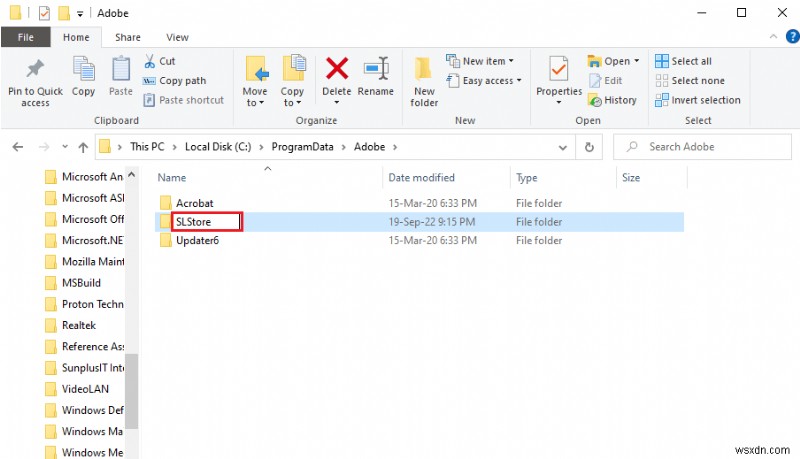Image resolution: width=800 pixels, height=459 pixels.
Task: Open the Help question mark icon
Action: click(793, 36)
